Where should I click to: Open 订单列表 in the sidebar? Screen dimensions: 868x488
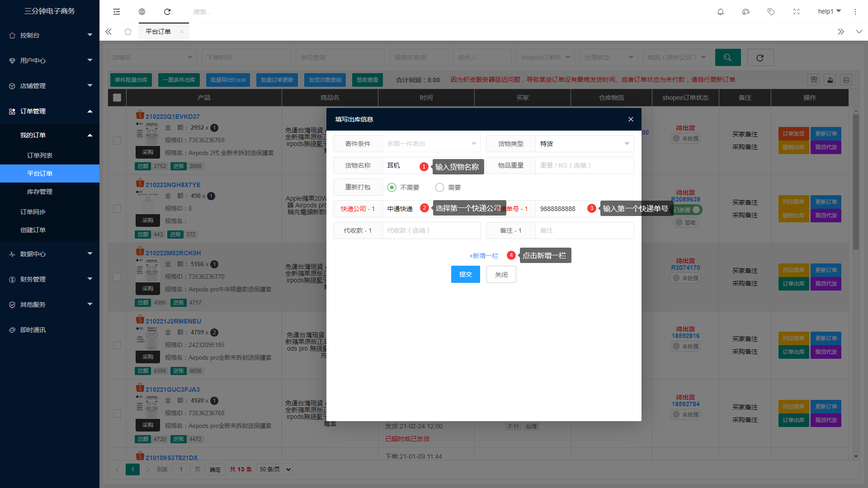40,155
